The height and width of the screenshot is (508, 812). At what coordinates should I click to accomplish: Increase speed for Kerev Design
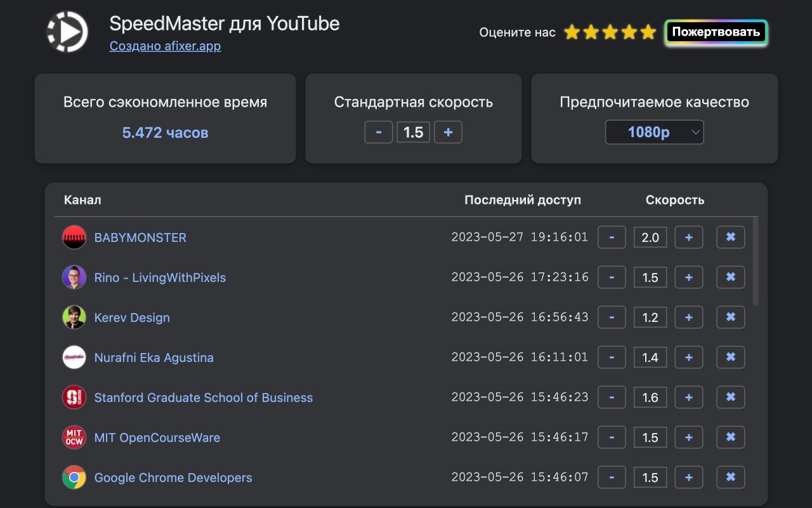pos(689,317)
